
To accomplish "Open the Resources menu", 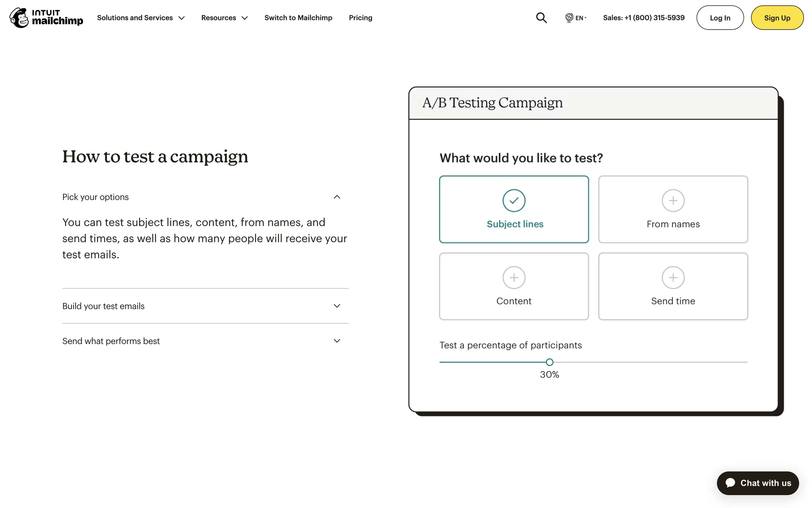I will click(224, 18).
